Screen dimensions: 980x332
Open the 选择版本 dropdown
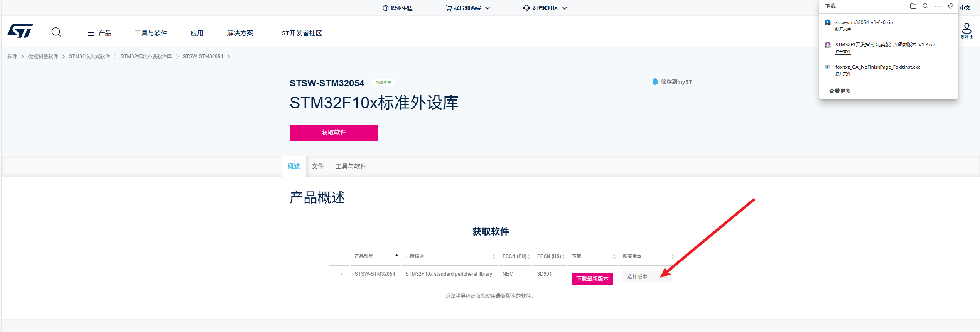pyautogui.click(x=647, y=277)
